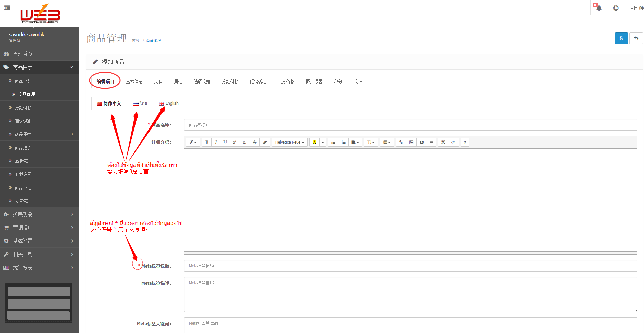This screenshot has height=333, width=644.
Task: Select the 选项设定 tab
Action: [202, 82]
